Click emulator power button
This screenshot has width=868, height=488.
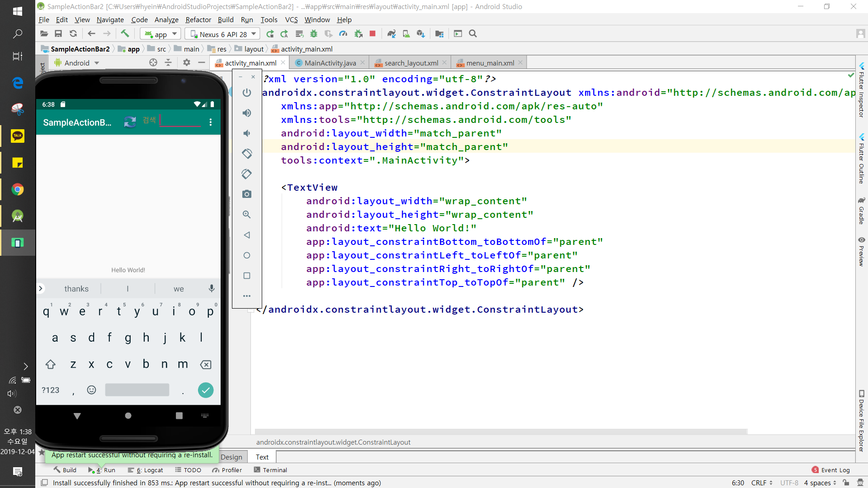(x=247, y=93)
